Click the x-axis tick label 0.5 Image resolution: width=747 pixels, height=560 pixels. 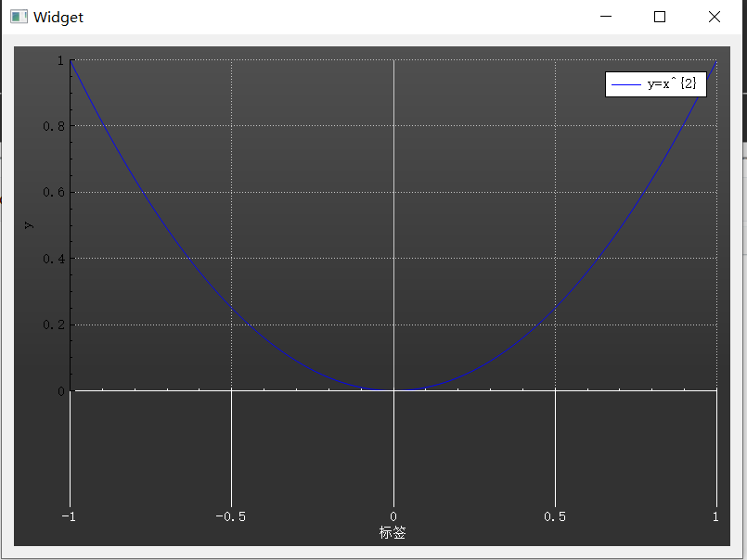555,516
